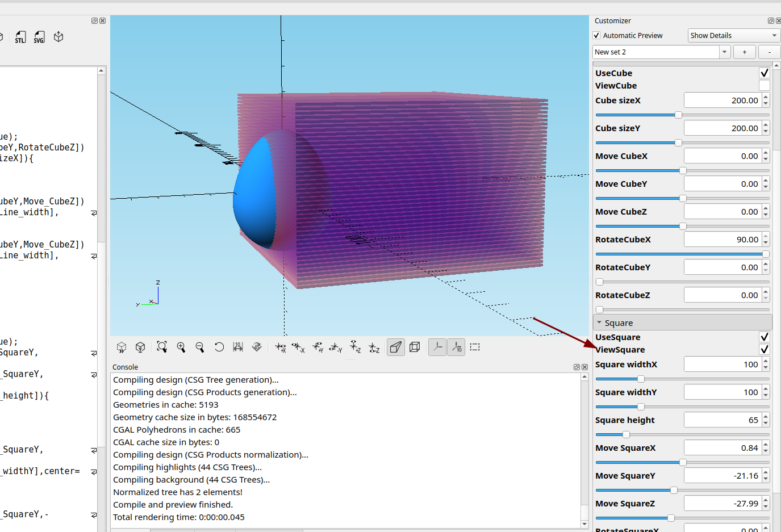Switch to the +Z axis view
Image resolution: width=781 pixels, height=532 pixels.
click(355, 347)
